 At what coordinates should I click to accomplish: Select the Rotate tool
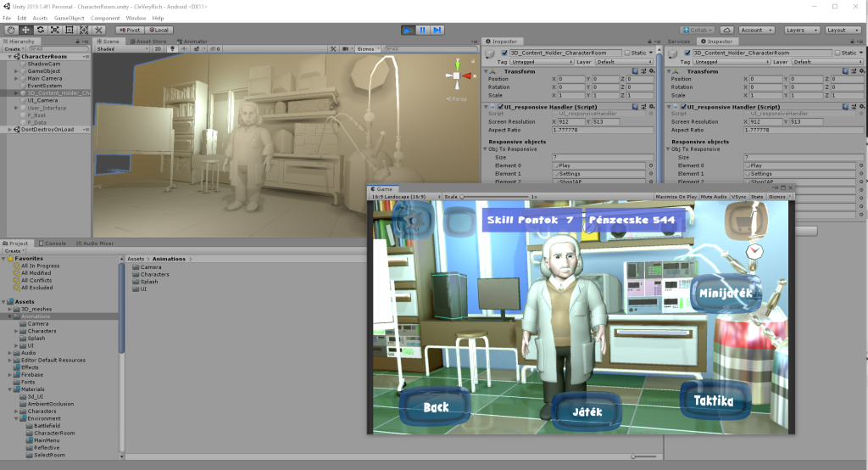(x=40, y=30)
